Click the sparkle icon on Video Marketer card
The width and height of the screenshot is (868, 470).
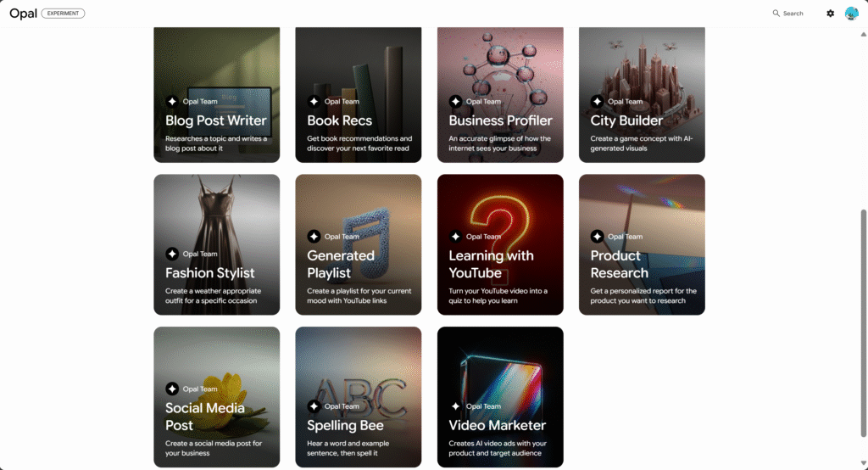(x=455, y=406)
